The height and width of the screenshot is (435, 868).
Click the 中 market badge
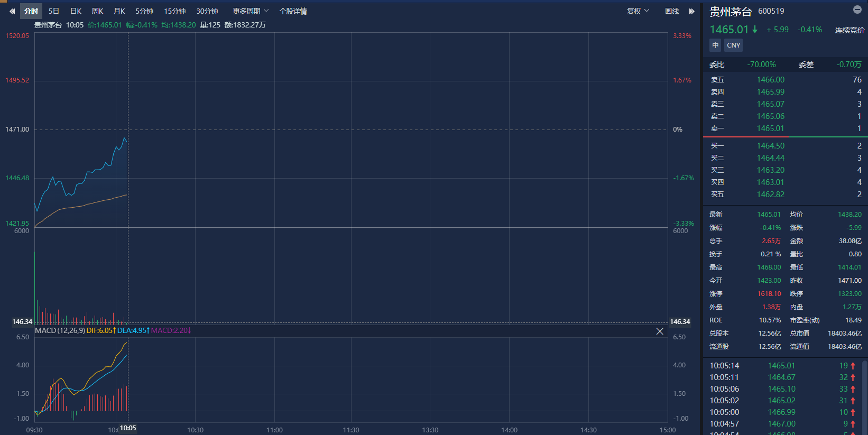pos(715,45)
